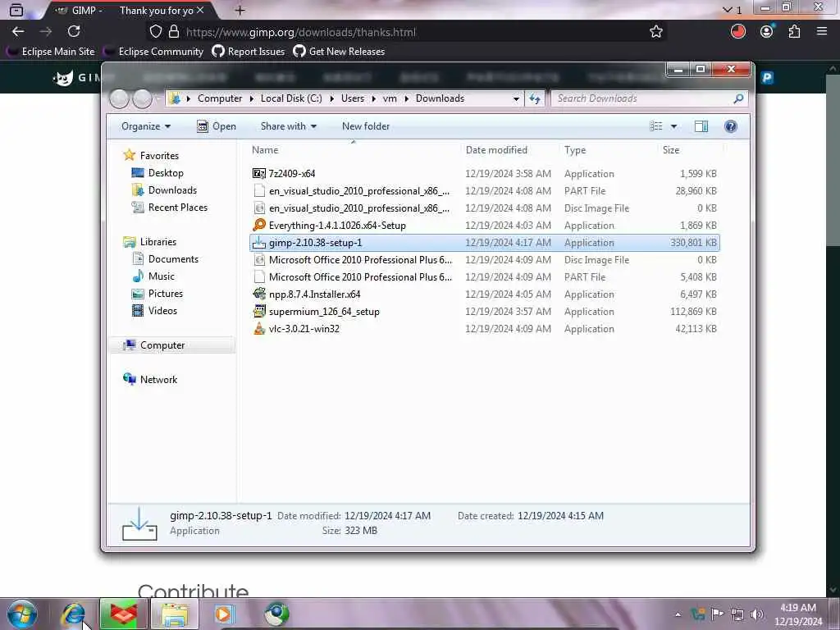Click the Explorer help question icon
The width and height of the screenshot is (840, 630).
(x=730, y=126)
